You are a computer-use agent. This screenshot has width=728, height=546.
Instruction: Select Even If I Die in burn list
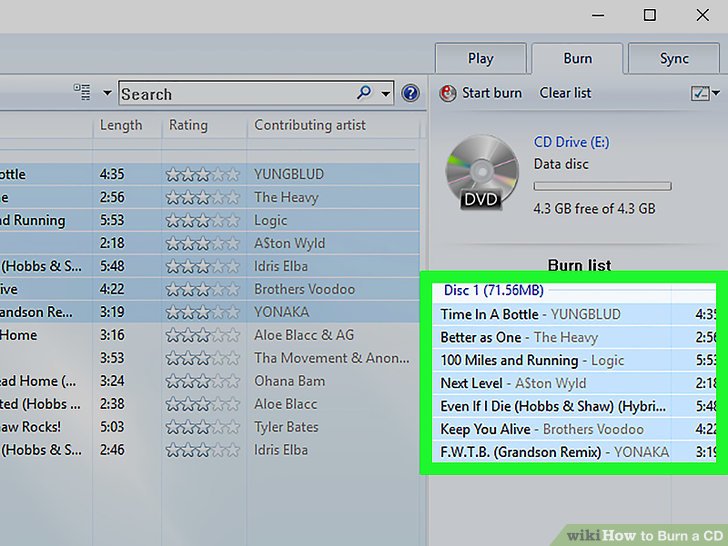(x=574, y=406)
